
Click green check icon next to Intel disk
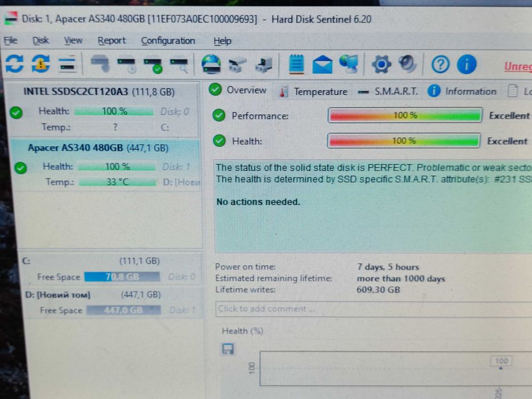click(16, 112)
